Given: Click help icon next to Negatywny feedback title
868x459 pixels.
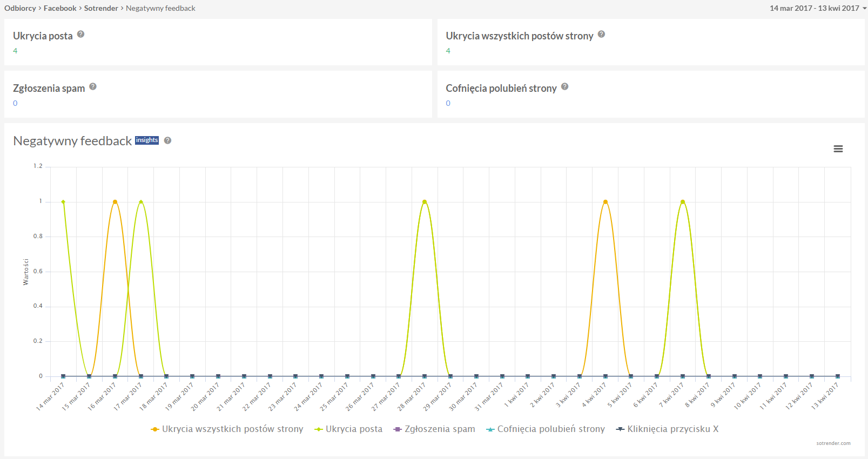Looking at the screenshot, I should click(167, 140).
